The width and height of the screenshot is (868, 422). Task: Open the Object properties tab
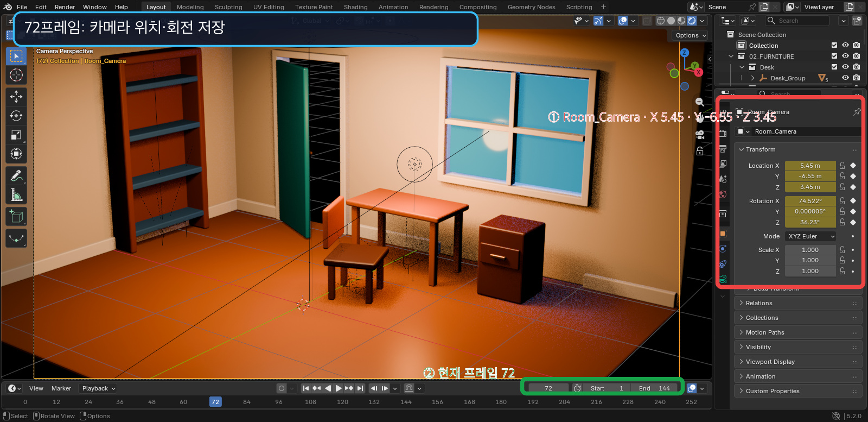click(x=723, y=234)
